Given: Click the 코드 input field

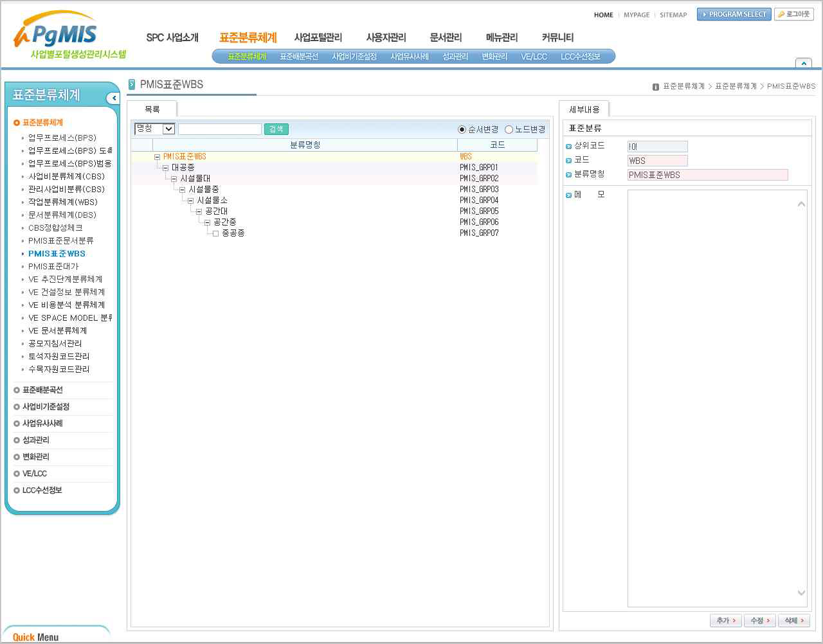Looking at the screenshot, I should click(x=658, y=161).
